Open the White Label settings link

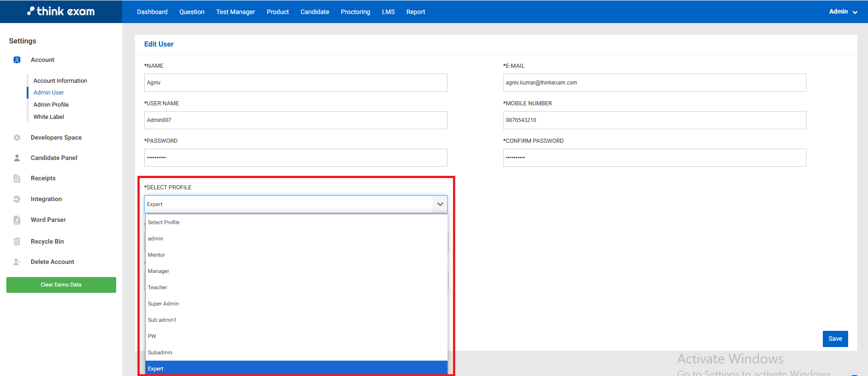tap(49, 117)
